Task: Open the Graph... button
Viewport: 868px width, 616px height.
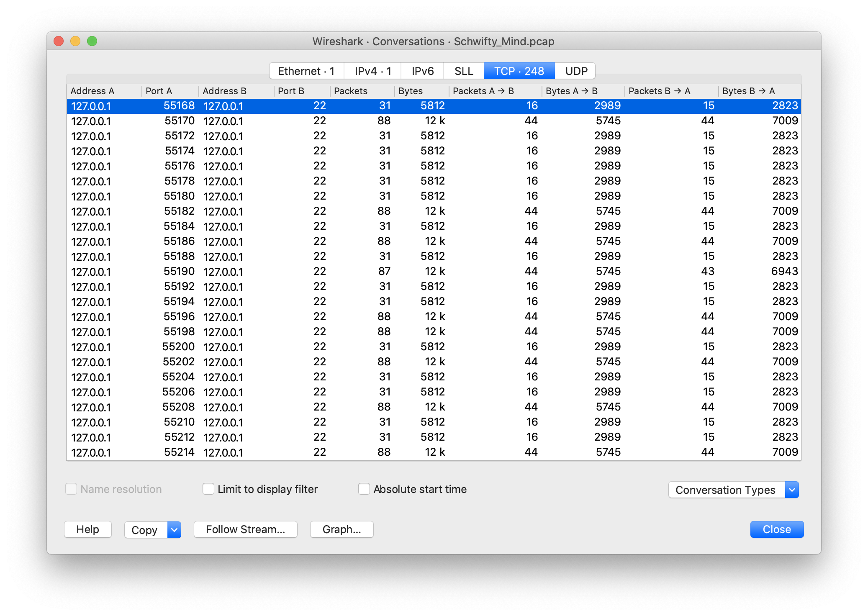Action: [342, 529]
